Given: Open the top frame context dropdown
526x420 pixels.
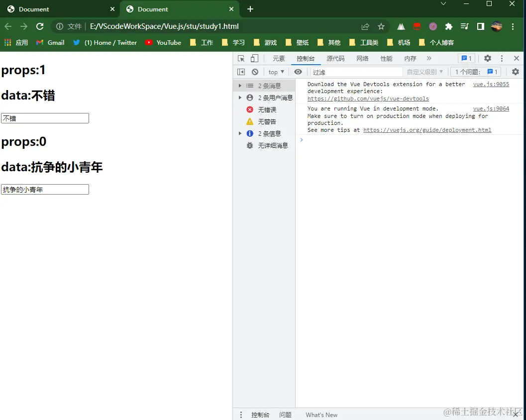Looking at the screenshot, I should (276, 72).
